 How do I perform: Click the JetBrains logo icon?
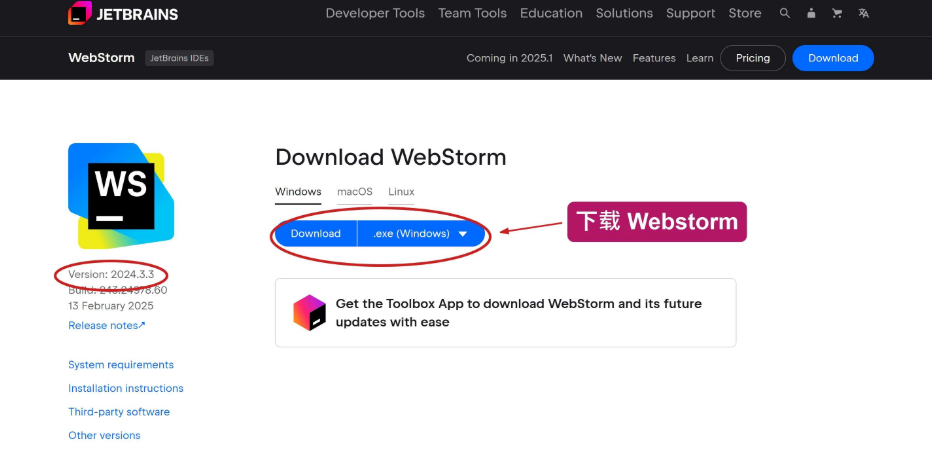pos(80,13)
